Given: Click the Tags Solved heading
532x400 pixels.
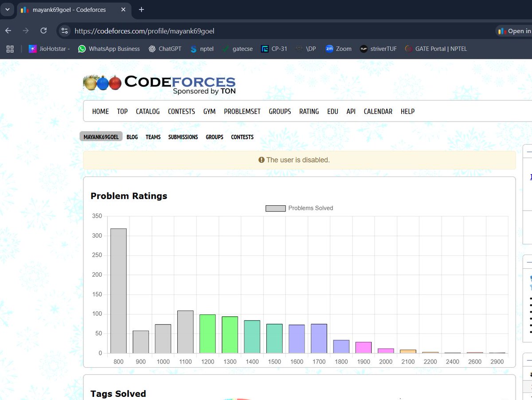Looking at the screenshot, I should click(118, 394).
